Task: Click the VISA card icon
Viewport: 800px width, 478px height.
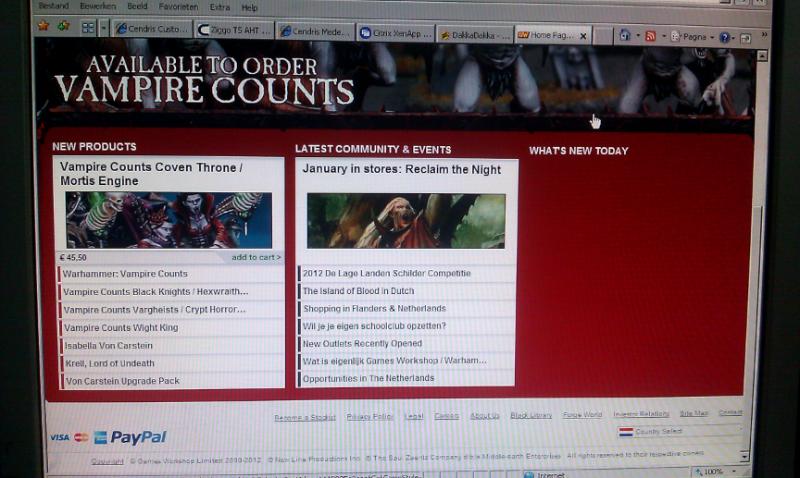Action: pos(60,437)
